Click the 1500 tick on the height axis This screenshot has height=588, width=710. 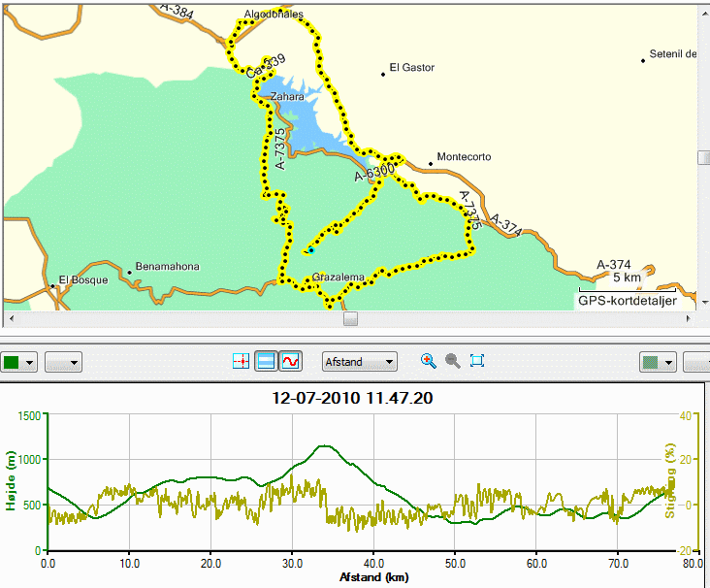(x=29, y=416)
